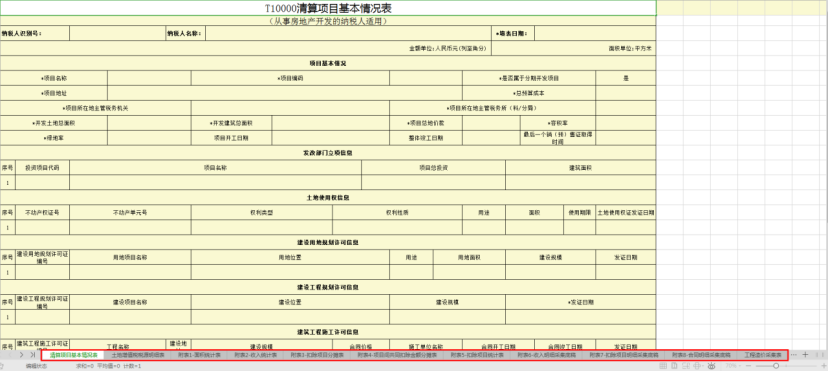This screenshot has height=372, width=828.
Task: Select the 项目总地价款 label cell
Action: coord(426,123)
